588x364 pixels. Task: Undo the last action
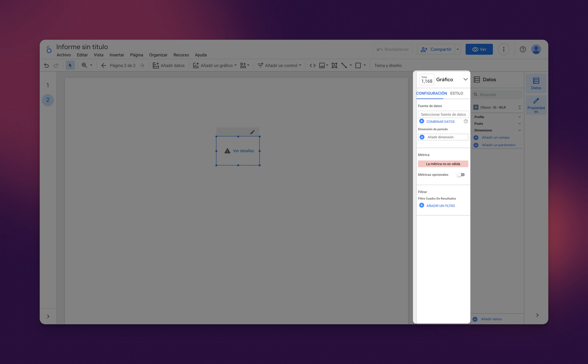(x=46, y=66)
